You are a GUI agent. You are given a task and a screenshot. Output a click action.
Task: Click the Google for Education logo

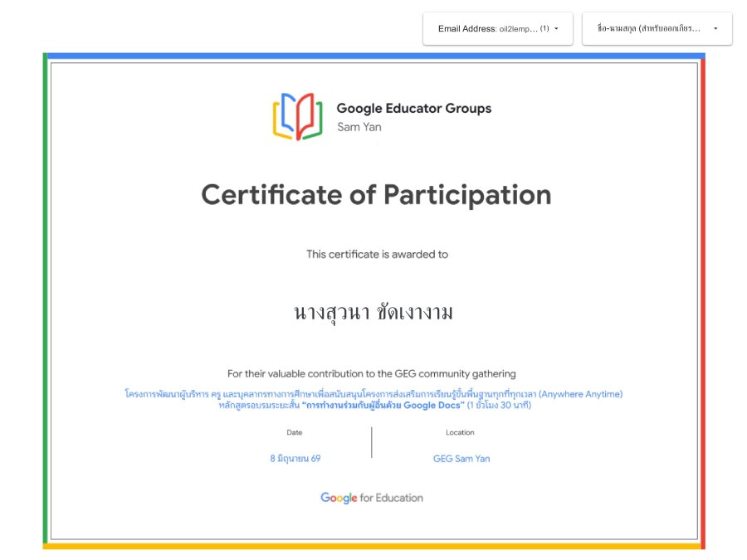tap(372, 498)
